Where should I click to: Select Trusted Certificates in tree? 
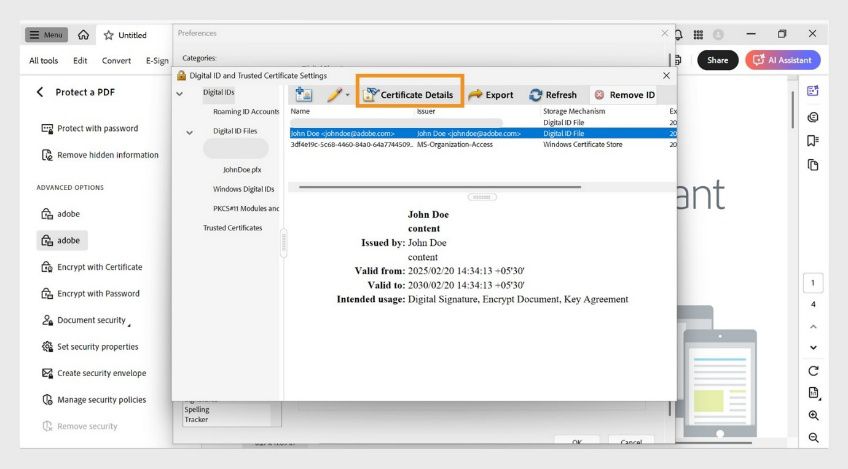point(233,228)
